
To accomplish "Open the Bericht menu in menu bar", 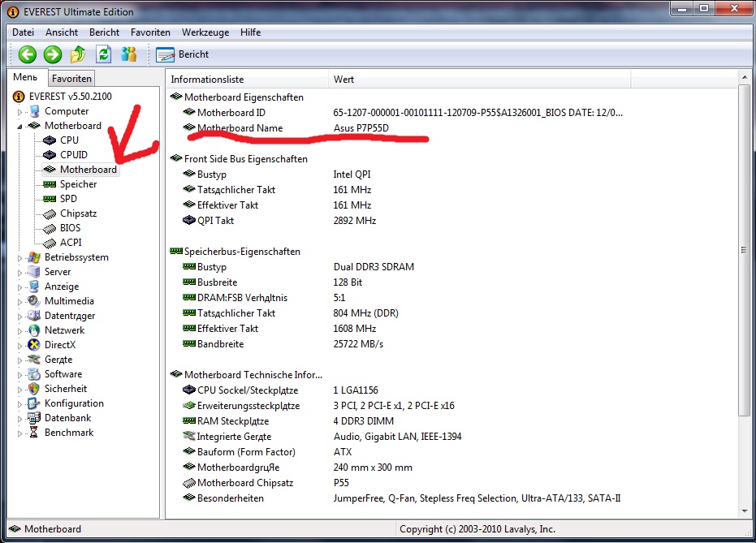I will tap(104, 32).
